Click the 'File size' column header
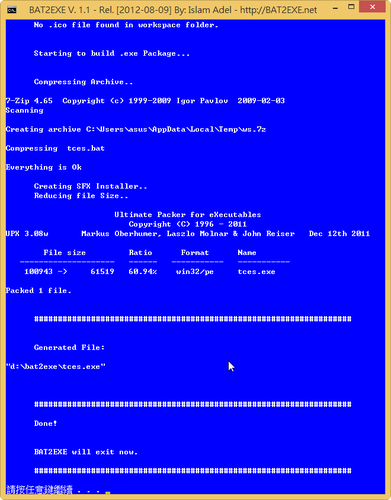 pos(65,253)
